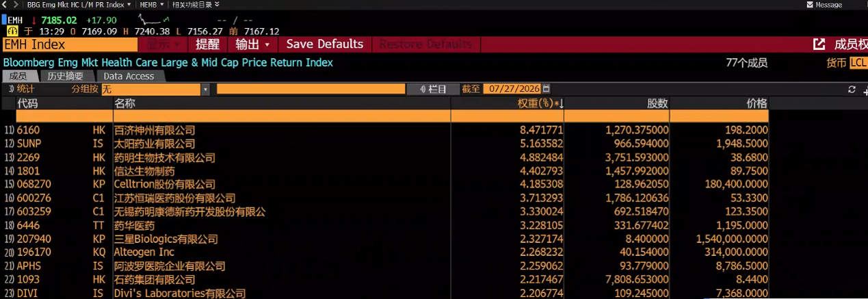868x299 pixels.
Task: Click the plus icon at the toolbar's right edge
Action: pyautogui.click(x=865, y=90)
